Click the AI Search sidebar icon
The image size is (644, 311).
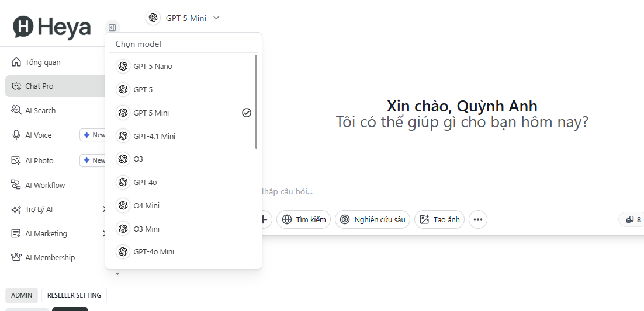16,110
